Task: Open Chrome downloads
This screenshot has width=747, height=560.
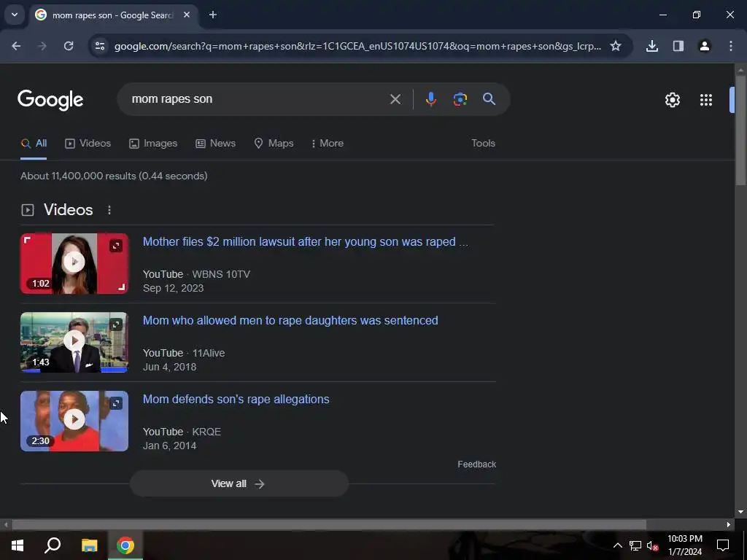Action: tap(651, 46)
